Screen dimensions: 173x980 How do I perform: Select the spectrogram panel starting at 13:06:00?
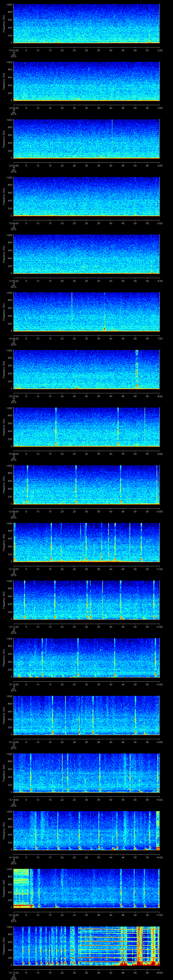tap(86, 312)
